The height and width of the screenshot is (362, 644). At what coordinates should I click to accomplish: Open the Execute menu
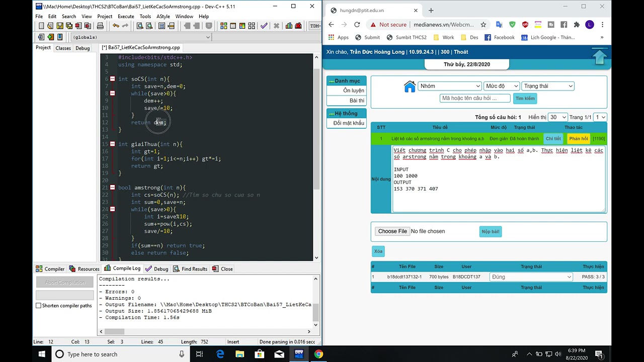point(126,17)
